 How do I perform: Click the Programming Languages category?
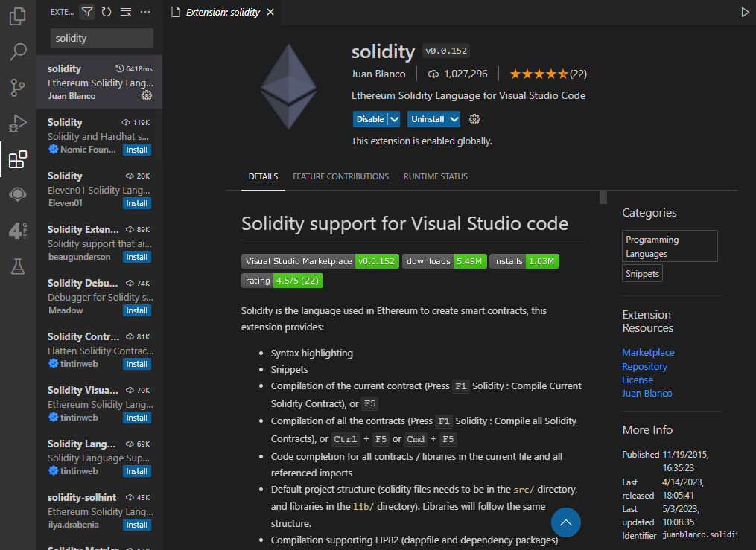click(670, 246)
